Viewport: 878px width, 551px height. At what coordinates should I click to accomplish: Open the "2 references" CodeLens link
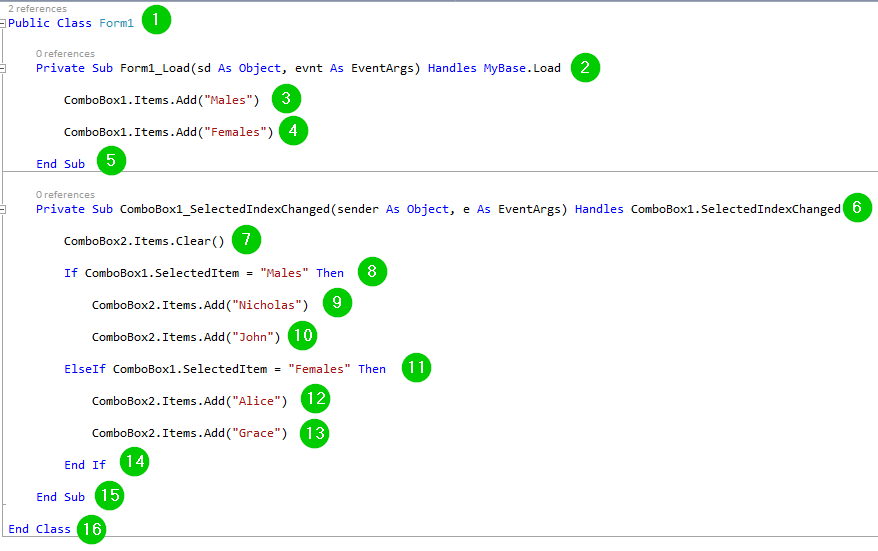click(38, 8)
